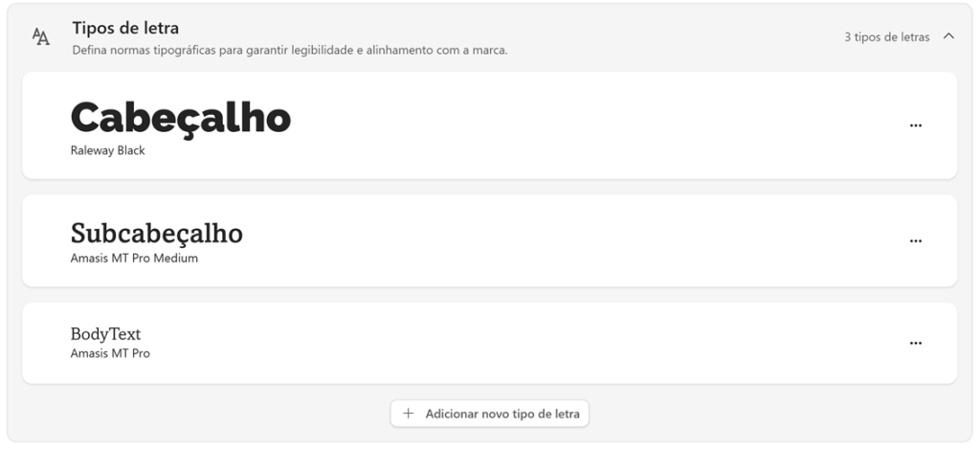
Task: Click the Amasis MT Pro Medium label
Action: [x=134, y=259]
